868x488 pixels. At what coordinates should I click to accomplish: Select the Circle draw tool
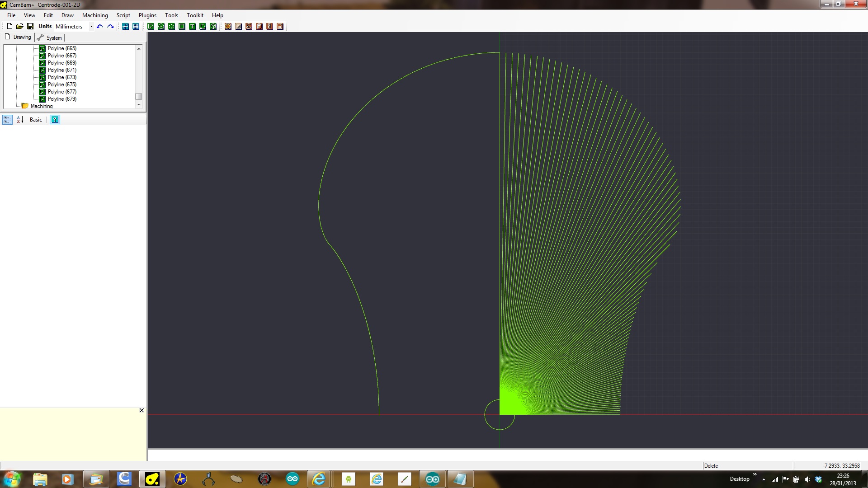tap(161, 27)
